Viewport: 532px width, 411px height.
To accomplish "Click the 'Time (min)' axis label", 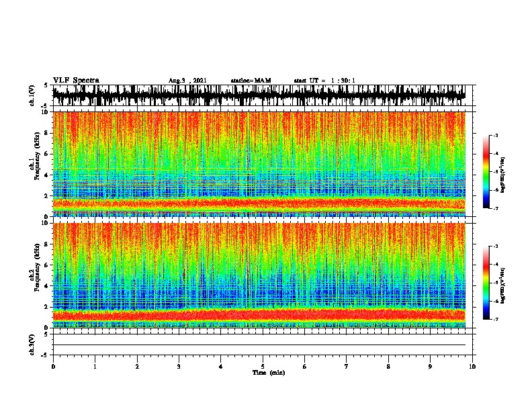I will [x=269, y=373].
